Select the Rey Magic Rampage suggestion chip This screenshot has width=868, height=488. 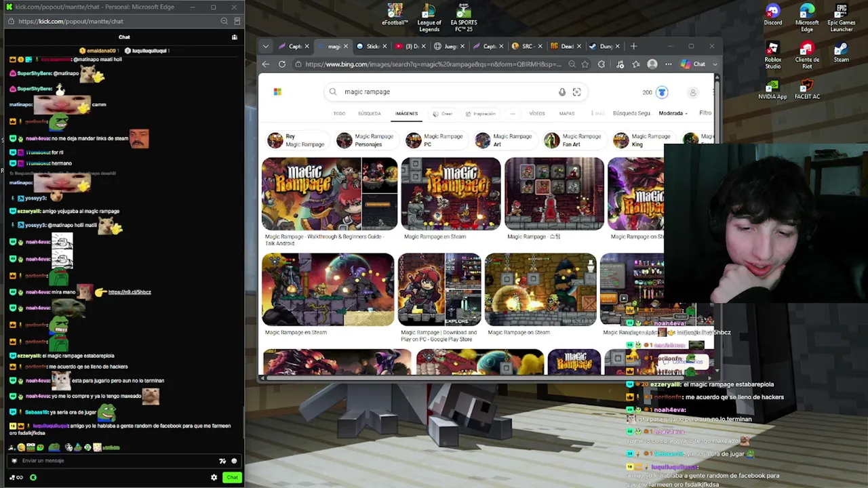pyautogui.click(x=298, y=140)
